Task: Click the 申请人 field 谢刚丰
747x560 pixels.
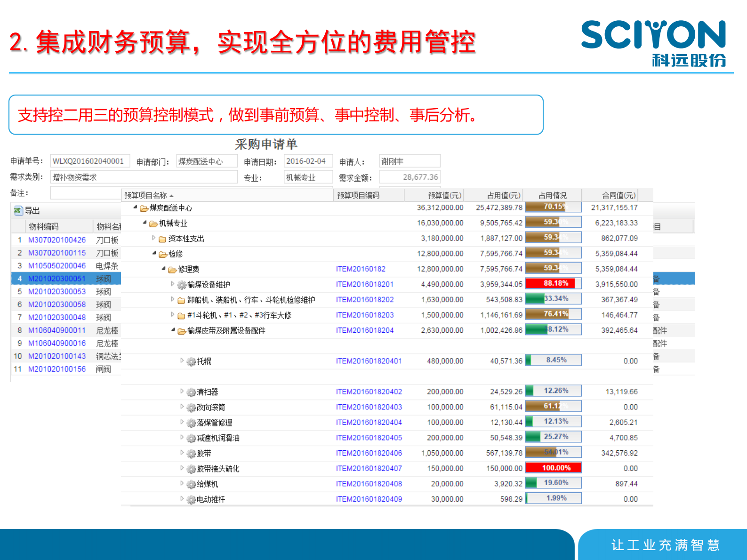Action: pyautogui.click(x=410, y=161)
